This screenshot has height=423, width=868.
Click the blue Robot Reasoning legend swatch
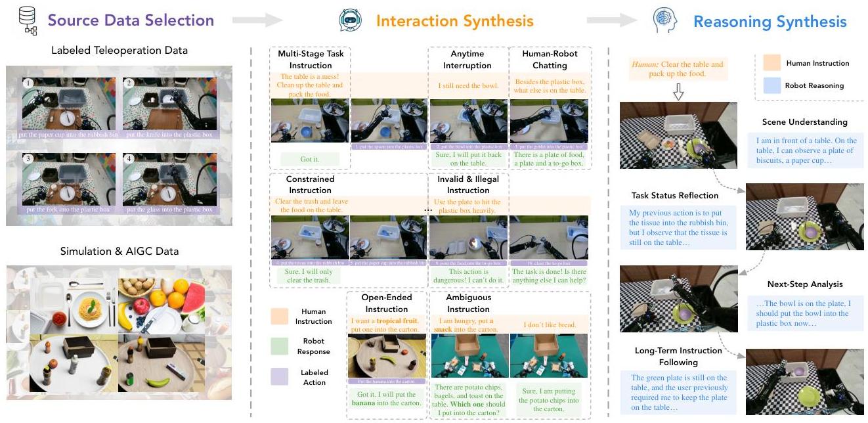click(x=771, y=85)
